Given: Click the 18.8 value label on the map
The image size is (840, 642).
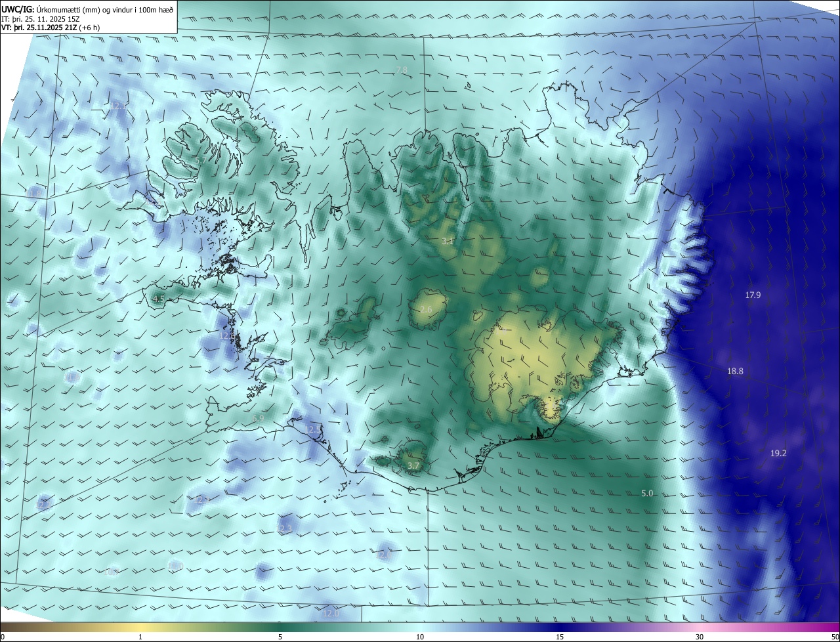Looking at the screenshot, I should [x=735, y=372].
